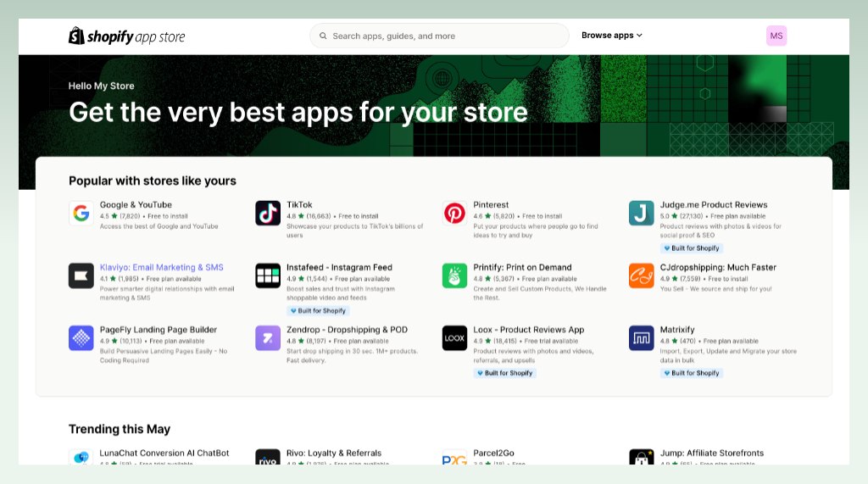Click Matrixify 'Import, Export, Update' description
Screen dimensions: 868x484
728,355
